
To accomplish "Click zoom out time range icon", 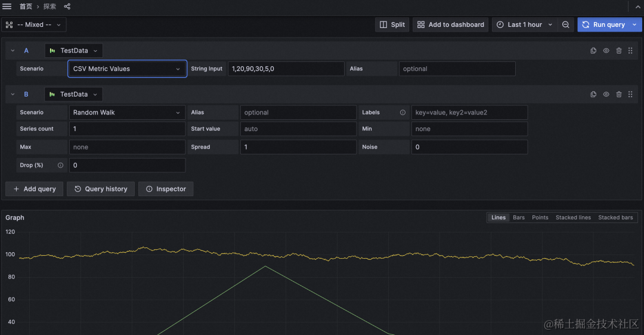I will pyautogui.click(x=566, y=24).
